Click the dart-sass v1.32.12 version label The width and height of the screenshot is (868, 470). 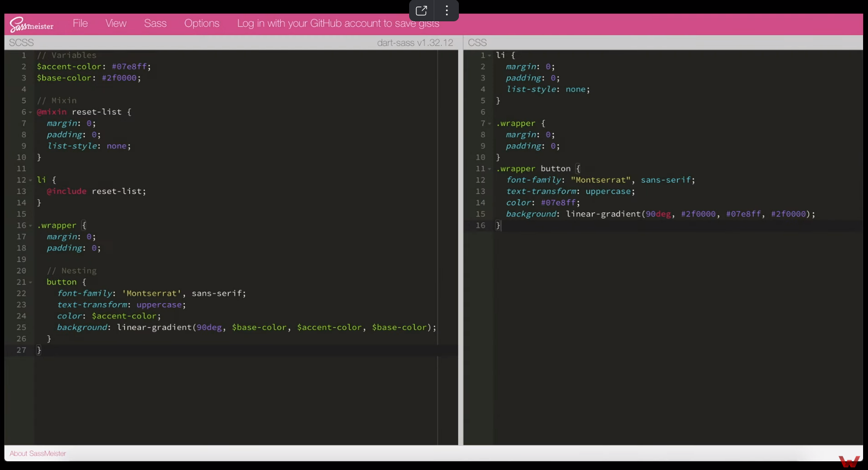tap(415, 43)
